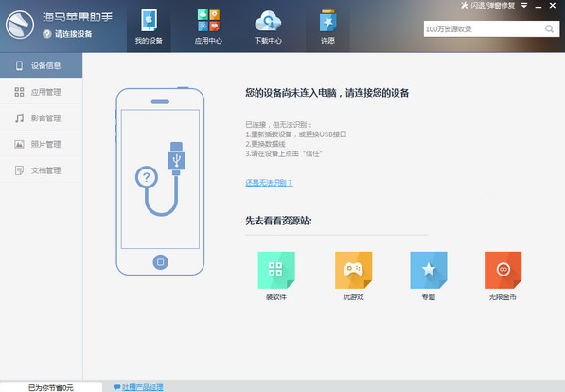565x392 pixels.
Task: Click the 已为你节省0元 status label
Action: point(51,387)
